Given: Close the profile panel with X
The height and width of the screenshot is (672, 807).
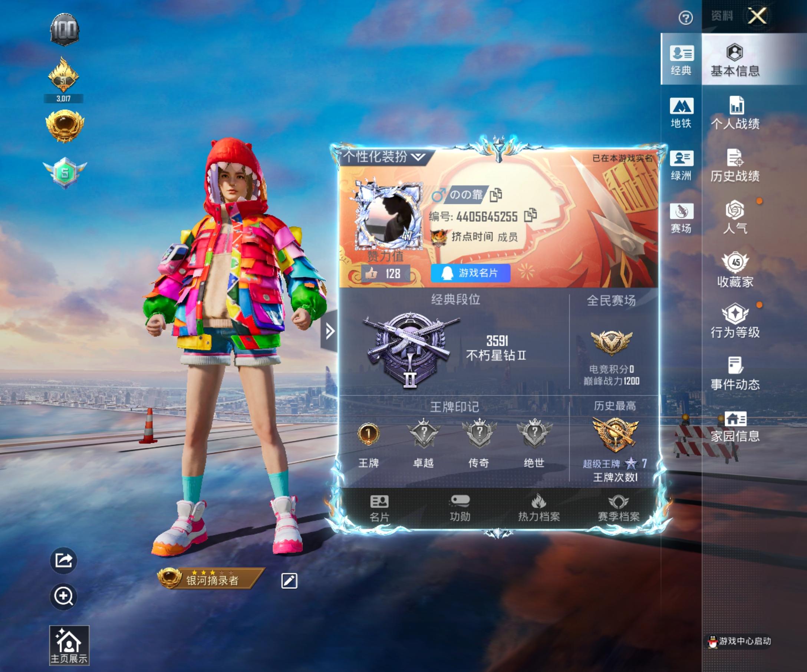Looking at the screenshot, I should [757, 16].
